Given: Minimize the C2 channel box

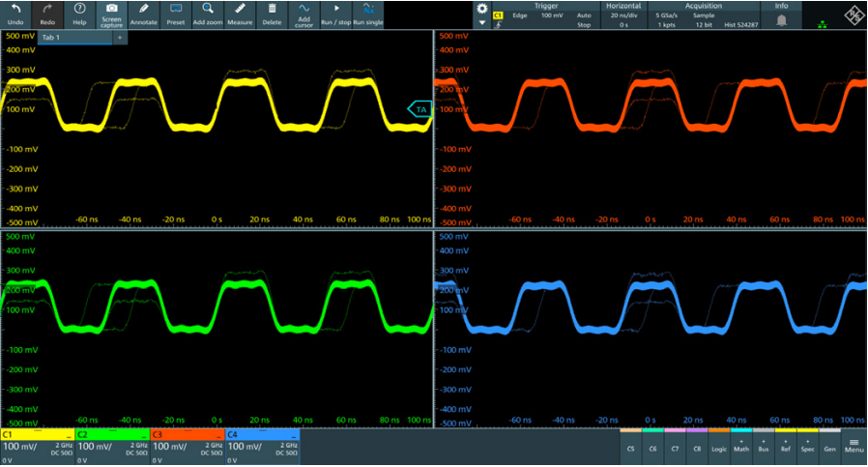Looking at the screenshot, I should point(144,437).
